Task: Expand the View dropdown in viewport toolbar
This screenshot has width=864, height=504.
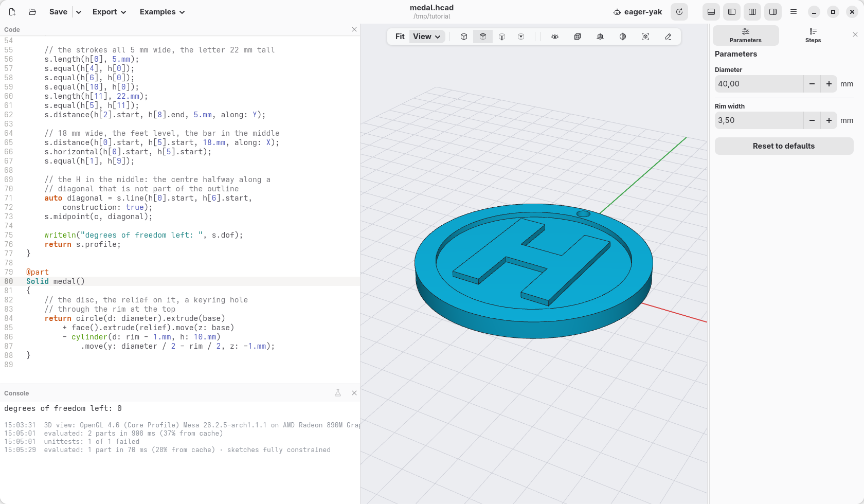Action: tap(427, 37)
